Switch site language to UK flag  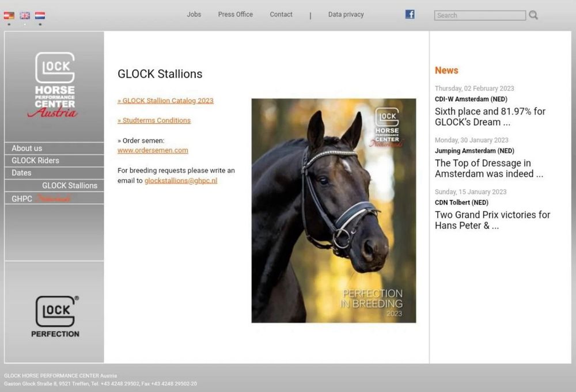tap(25, 16)
